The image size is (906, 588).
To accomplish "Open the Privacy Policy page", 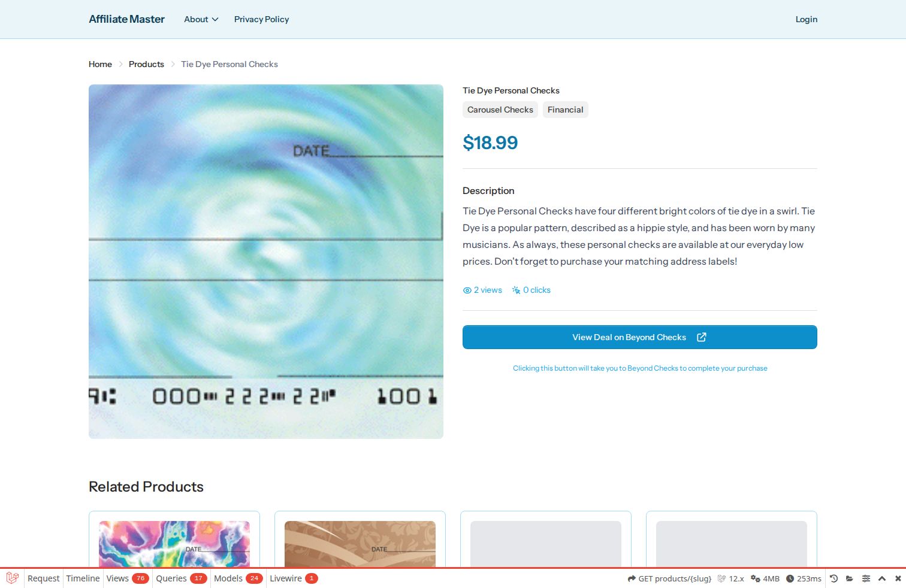I will [x=261, y=19].
